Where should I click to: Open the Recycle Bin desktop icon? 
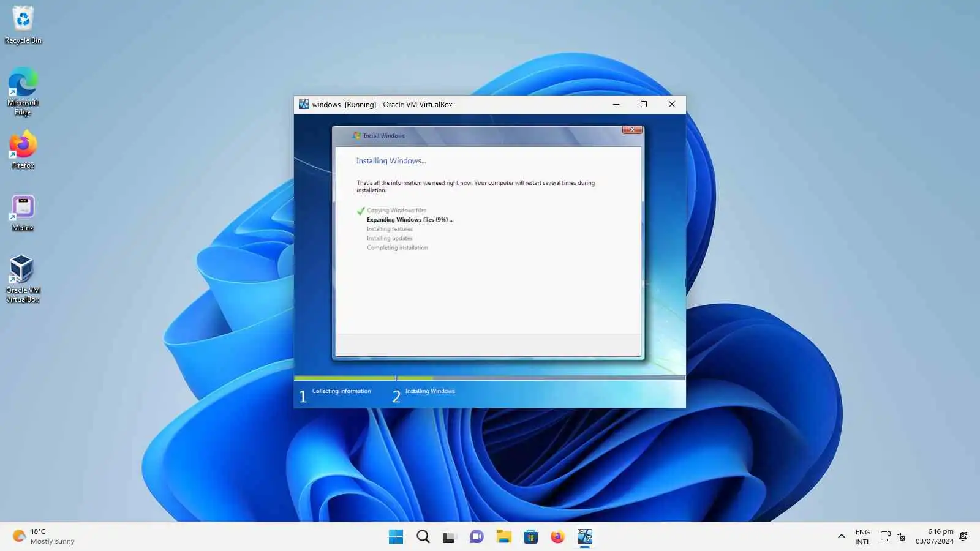23,24
